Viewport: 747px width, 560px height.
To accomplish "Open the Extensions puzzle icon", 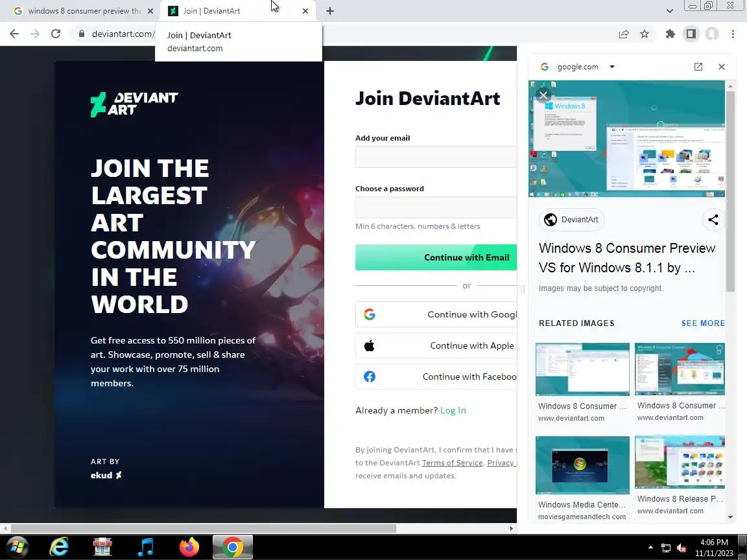I will 670,34.
